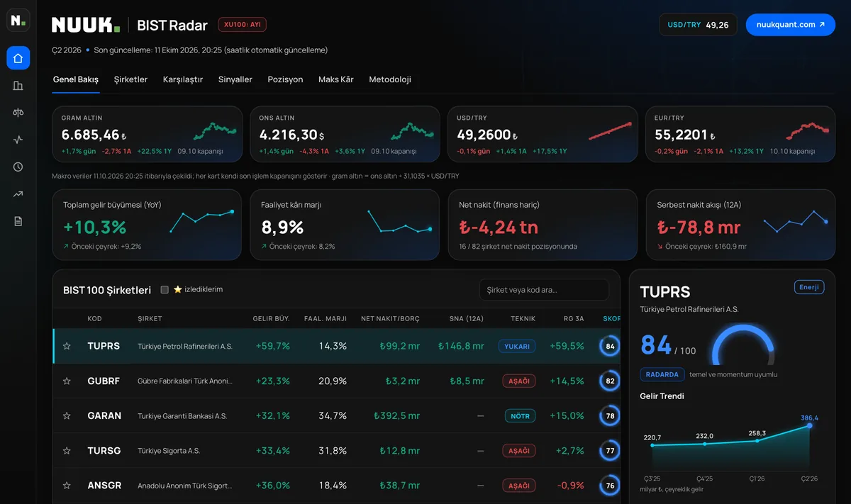The height and width of the screenshot is (504, 851).
Task: Select GUBRF company code
Action: pyautogui.click(x=104, y=381)
